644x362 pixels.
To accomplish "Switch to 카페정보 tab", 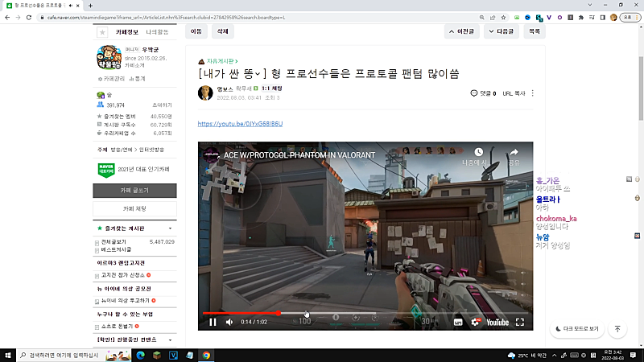I will pyautogui.click(x=127, y=32).
